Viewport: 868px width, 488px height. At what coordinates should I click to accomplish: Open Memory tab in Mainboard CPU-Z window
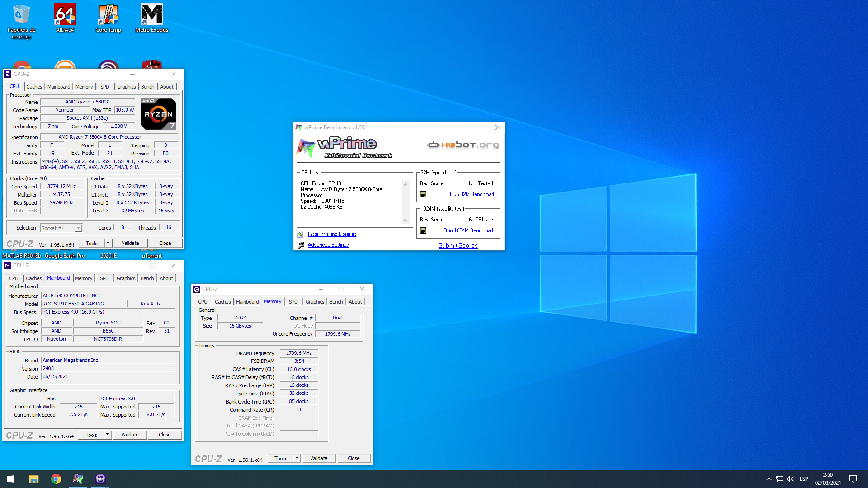click(84, 278)
